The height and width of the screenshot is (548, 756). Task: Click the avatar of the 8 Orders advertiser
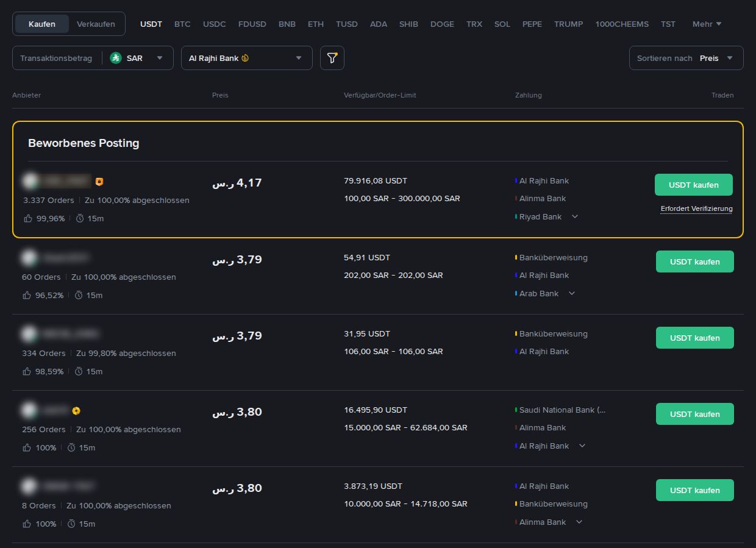coord(29,486)
